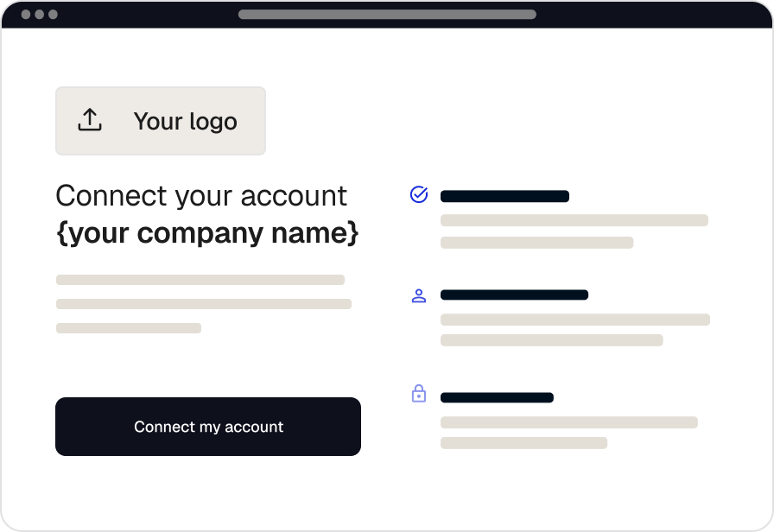Click the leftmost window dot in title bar
This screenshot has height=532, width=774.
pos(25,15)
